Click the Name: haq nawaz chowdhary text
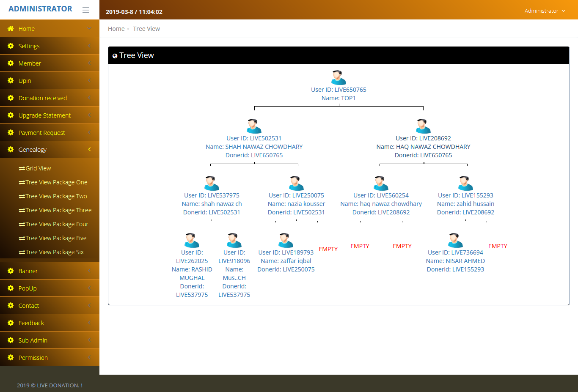 click(x=381, y=204)
